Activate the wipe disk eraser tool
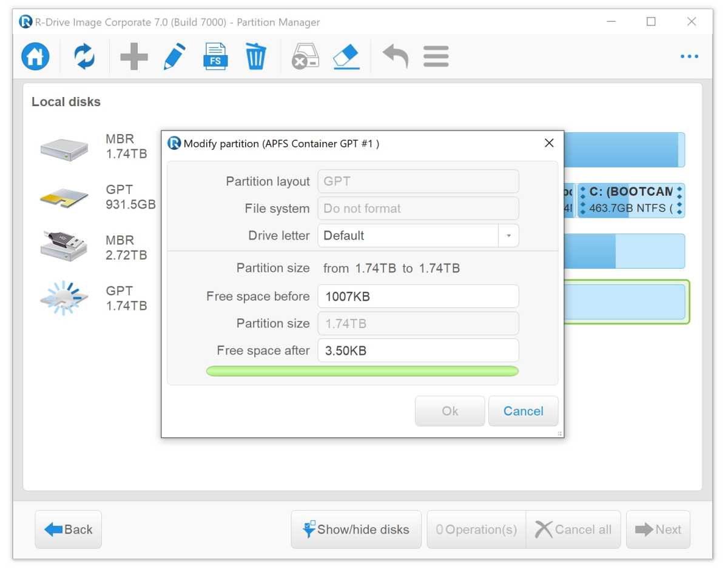728x581 pixels. 346,56
